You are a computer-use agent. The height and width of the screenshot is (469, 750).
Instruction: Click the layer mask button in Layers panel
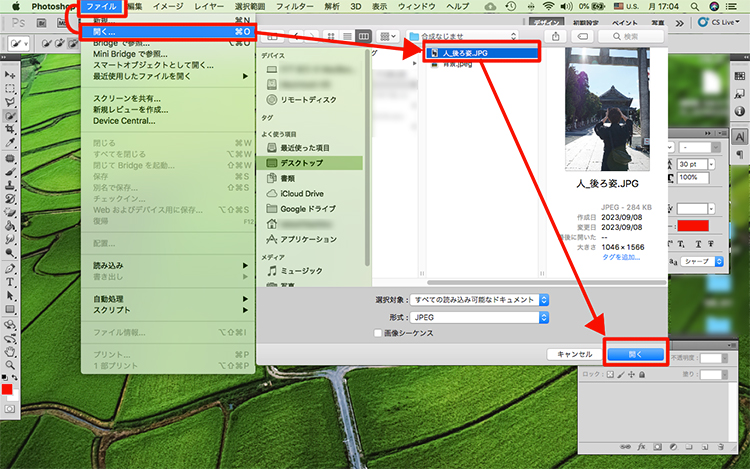658,447
